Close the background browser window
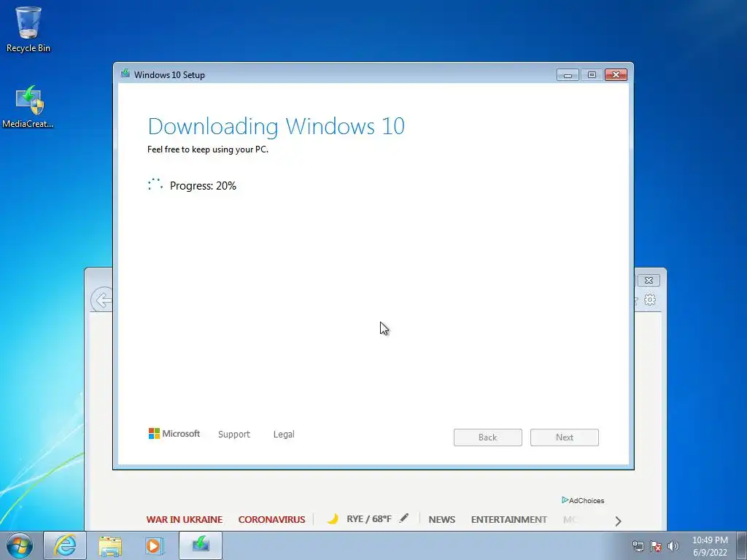 click(649, 281)
